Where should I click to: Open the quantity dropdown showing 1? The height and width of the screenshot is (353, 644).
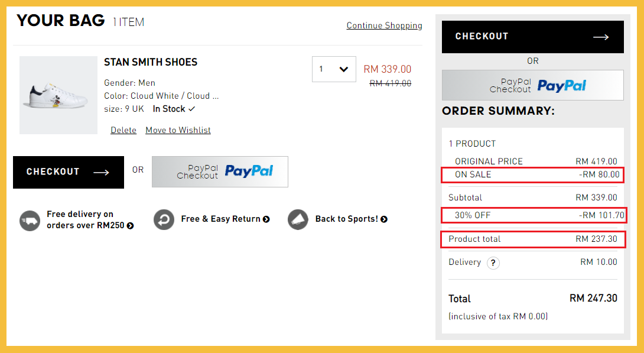click(334, 69)
